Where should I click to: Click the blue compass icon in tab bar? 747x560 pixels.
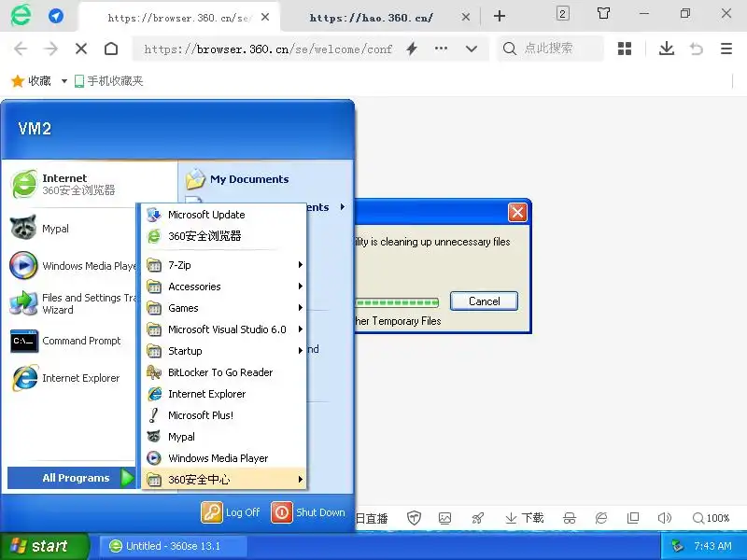tap(56, 16)
